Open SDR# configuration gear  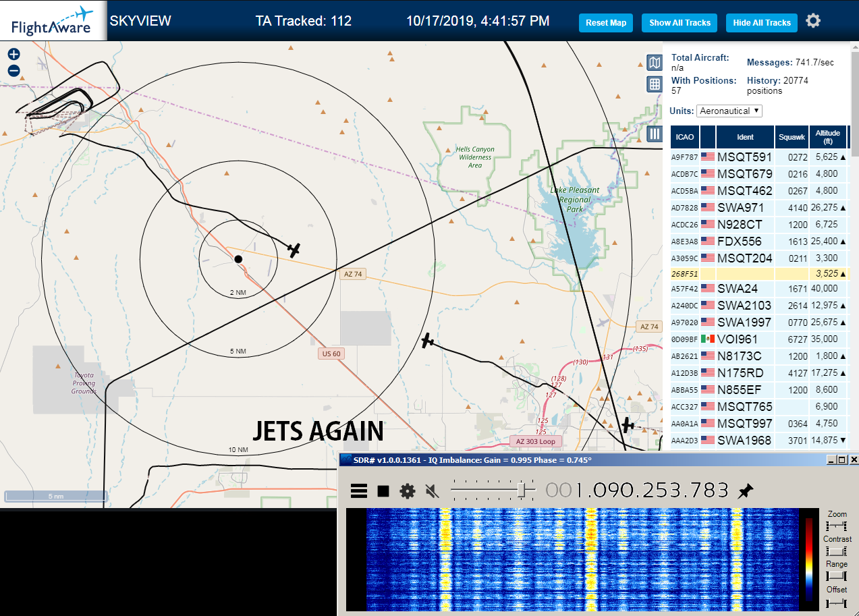click(x=407, y=491)
